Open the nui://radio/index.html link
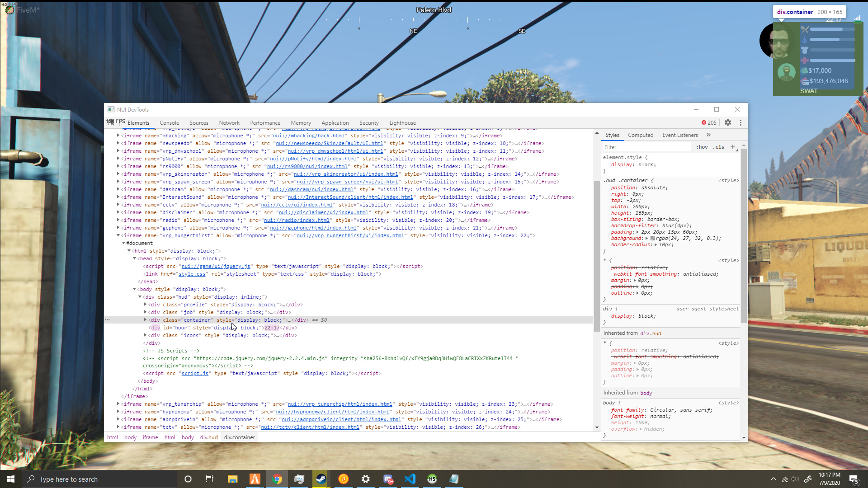 297,220
